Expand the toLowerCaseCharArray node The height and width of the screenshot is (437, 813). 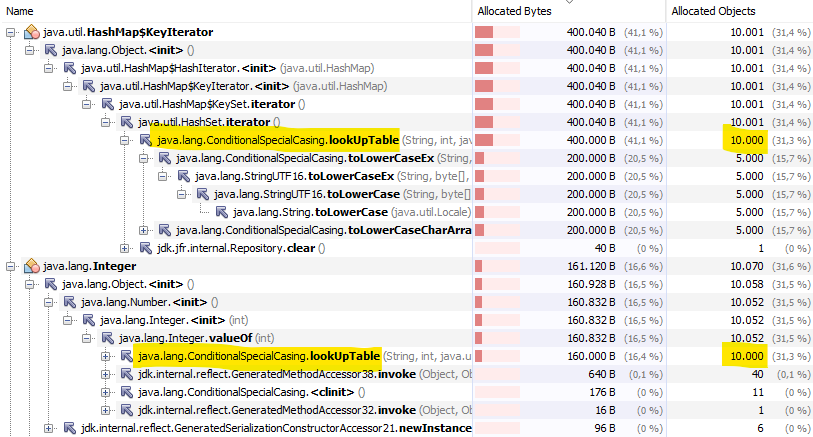(145, 230)
